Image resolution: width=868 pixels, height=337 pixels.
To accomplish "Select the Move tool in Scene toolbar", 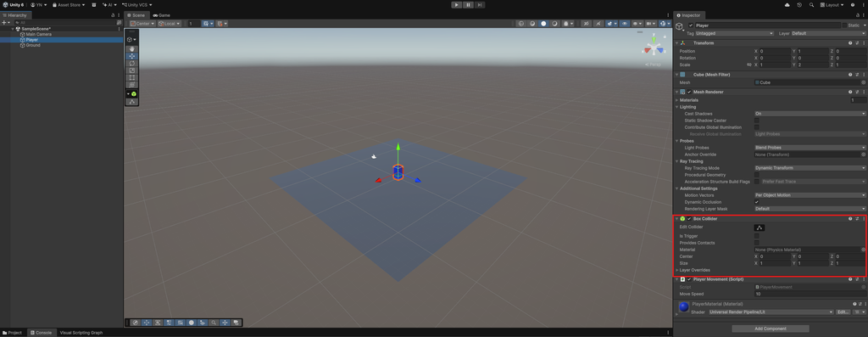I will pyautogui.click(x=131, y=57).
